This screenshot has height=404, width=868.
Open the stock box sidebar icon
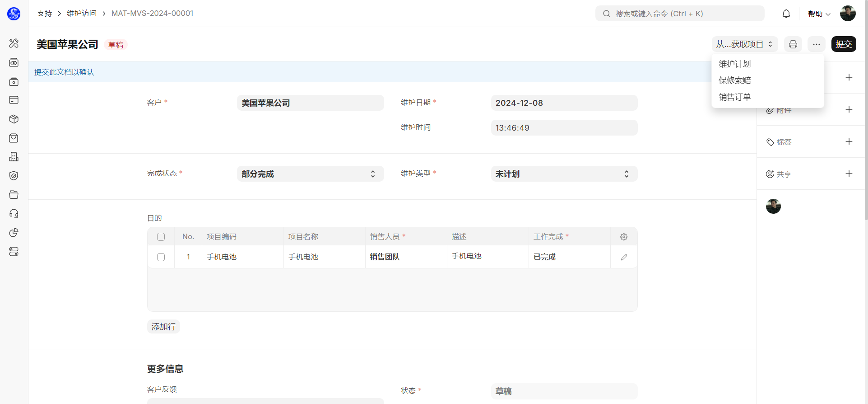[14, 119]
